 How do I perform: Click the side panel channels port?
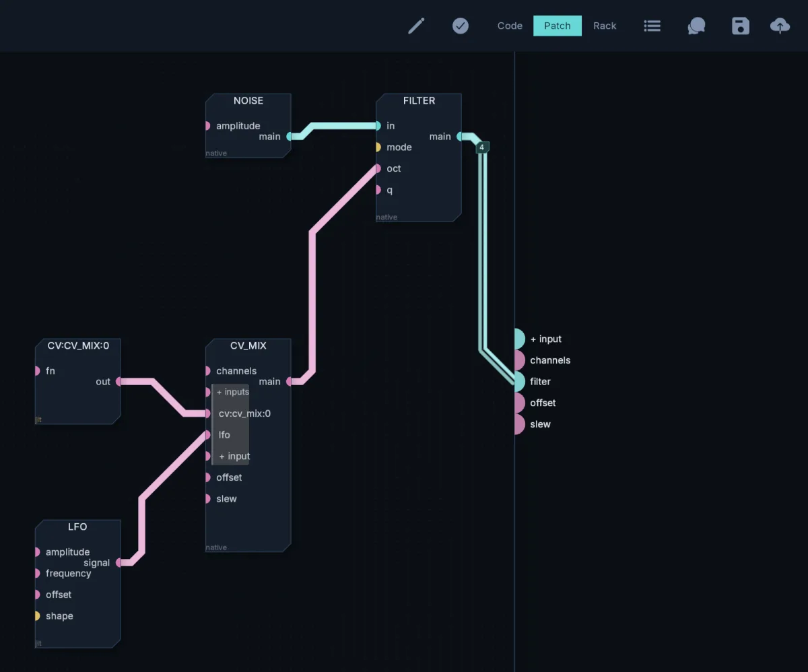519,360
